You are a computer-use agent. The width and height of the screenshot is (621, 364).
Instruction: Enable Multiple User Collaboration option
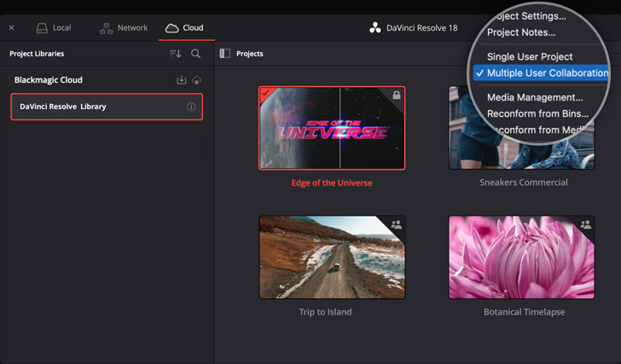click(547, 73)
